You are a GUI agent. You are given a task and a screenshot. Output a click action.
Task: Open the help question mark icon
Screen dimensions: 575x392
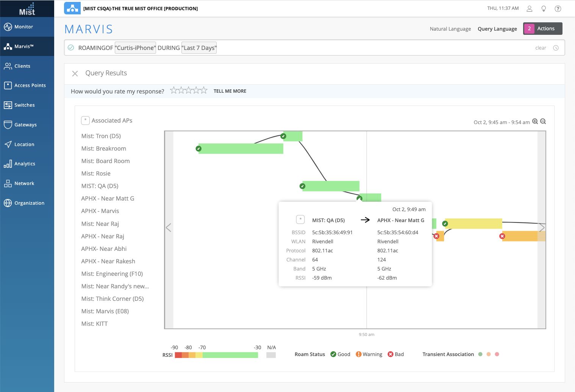click(x=558, y=9)
